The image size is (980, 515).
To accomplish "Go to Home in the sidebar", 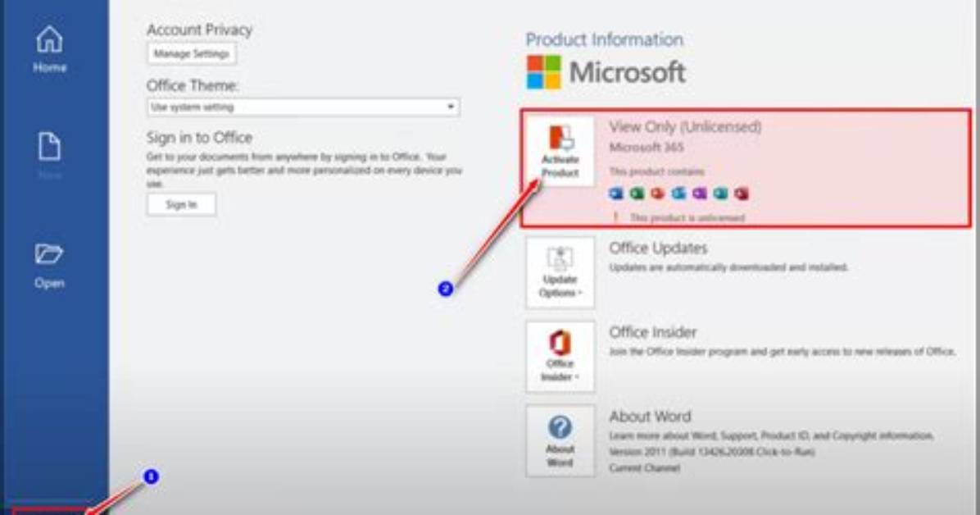I will [49, 50].
